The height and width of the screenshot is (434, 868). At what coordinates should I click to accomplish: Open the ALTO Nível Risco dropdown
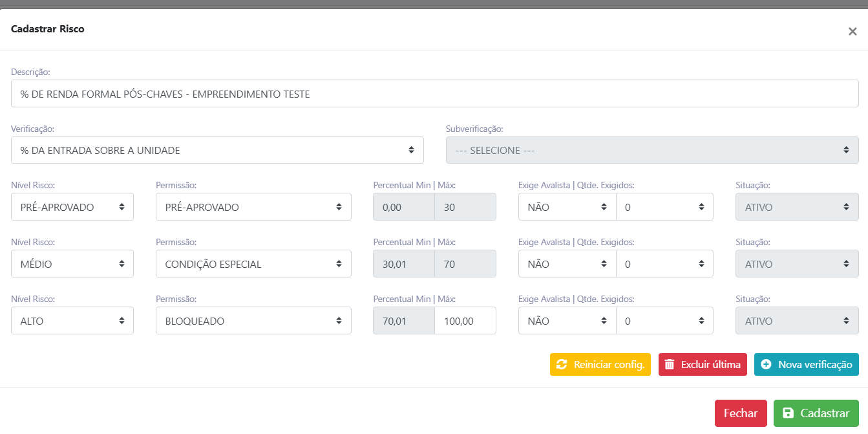point(72,321)
